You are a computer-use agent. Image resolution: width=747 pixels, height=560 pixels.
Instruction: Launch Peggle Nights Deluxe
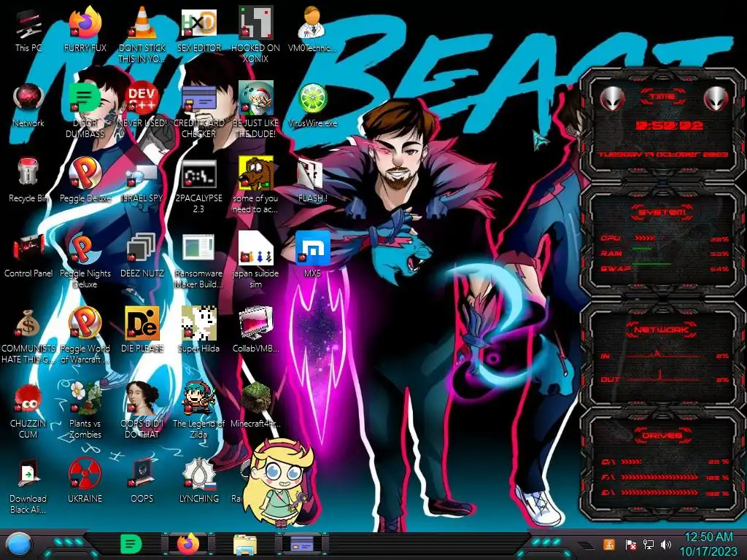85,261
